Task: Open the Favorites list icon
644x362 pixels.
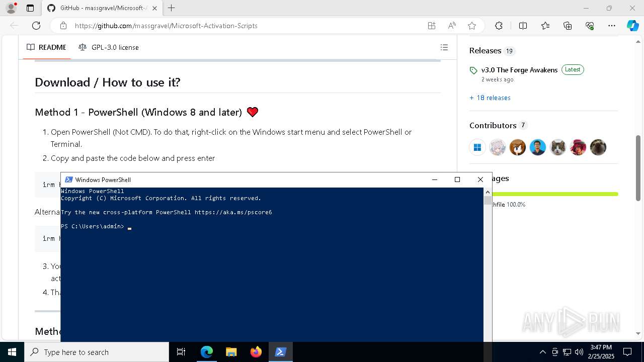Action: (x=545, y=26)
